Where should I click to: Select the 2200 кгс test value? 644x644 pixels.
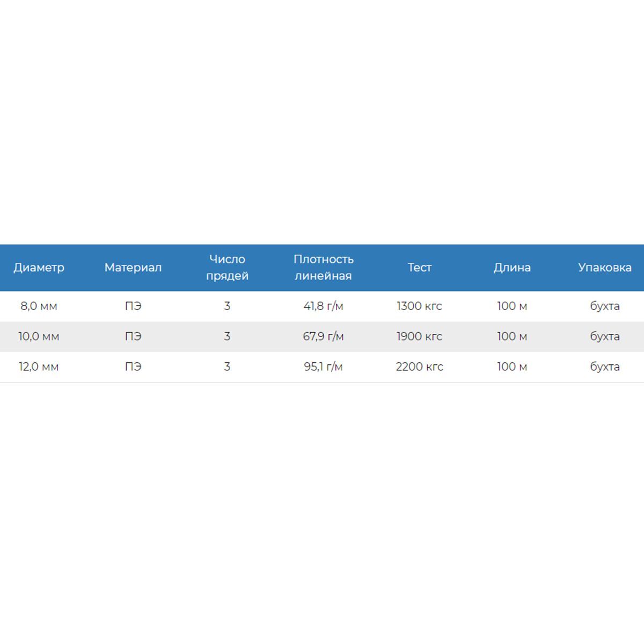tap(419, 367)
